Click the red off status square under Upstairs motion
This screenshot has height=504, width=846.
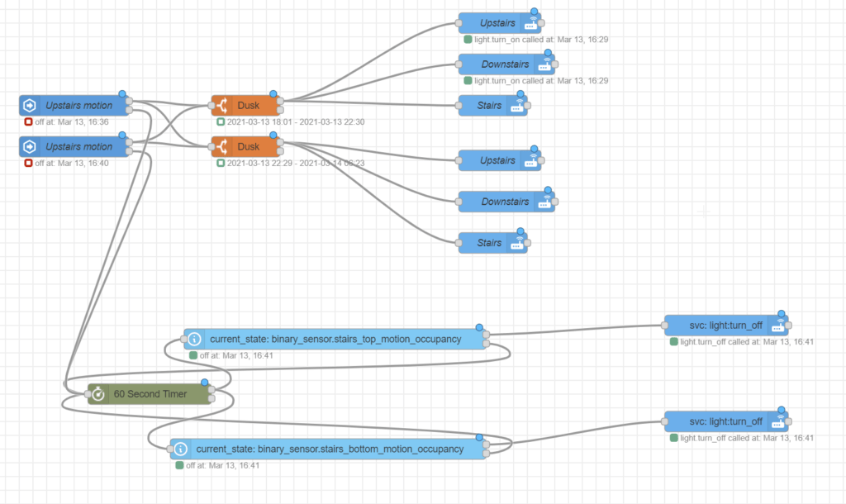coord(26,122)
